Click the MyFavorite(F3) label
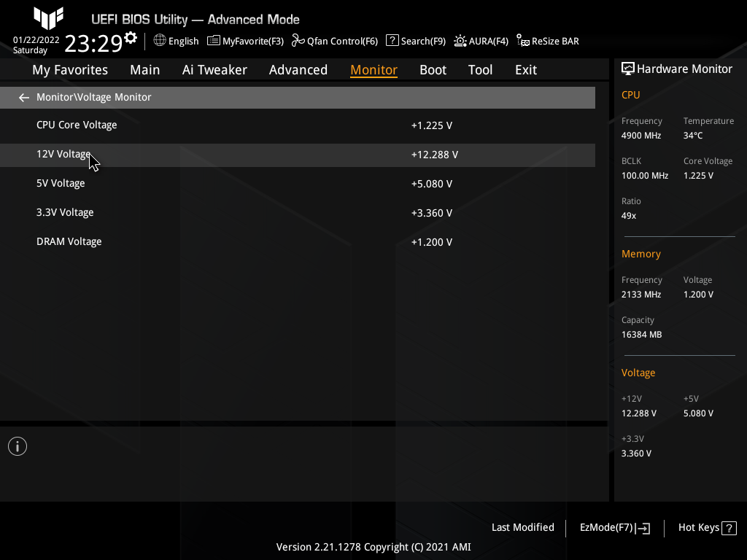Viewport: 747px width, 560px height. pyautogui.click(x=253, y=42)
